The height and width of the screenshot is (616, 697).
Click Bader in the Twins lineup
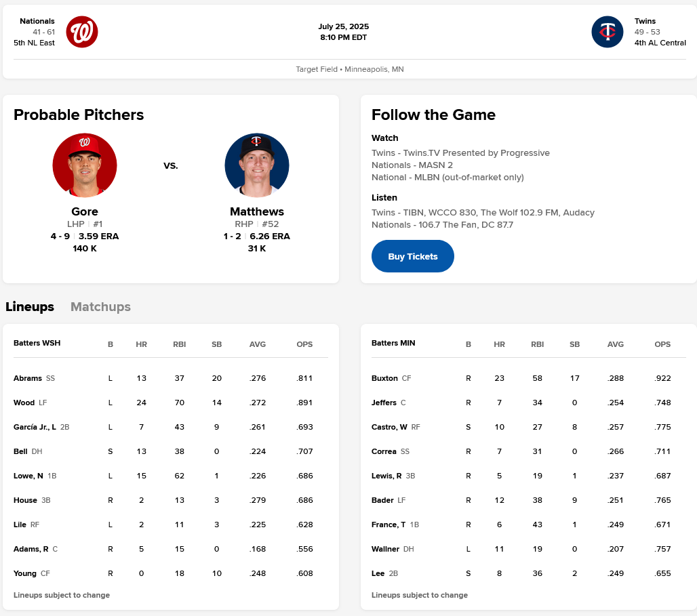(x=382, y=500)
